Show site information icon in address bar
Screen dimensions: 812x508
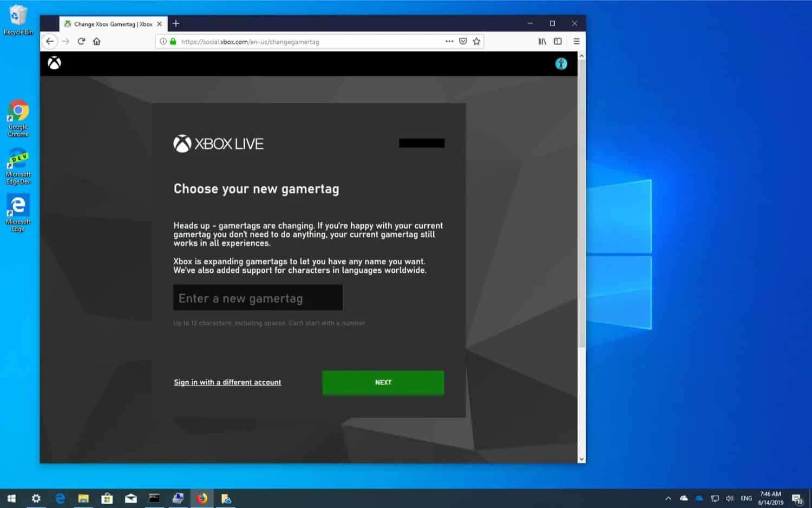click(x=163, y=41)
